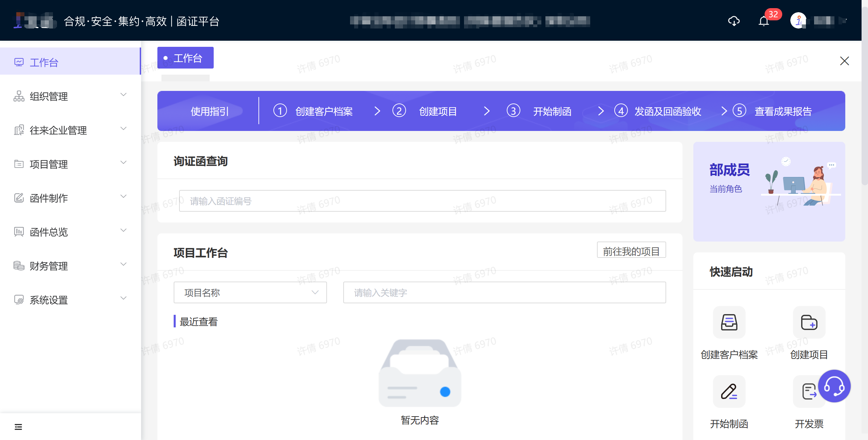
Task: Collapse sidebar using the menu fold icon
Action: [x=18, y=427]
